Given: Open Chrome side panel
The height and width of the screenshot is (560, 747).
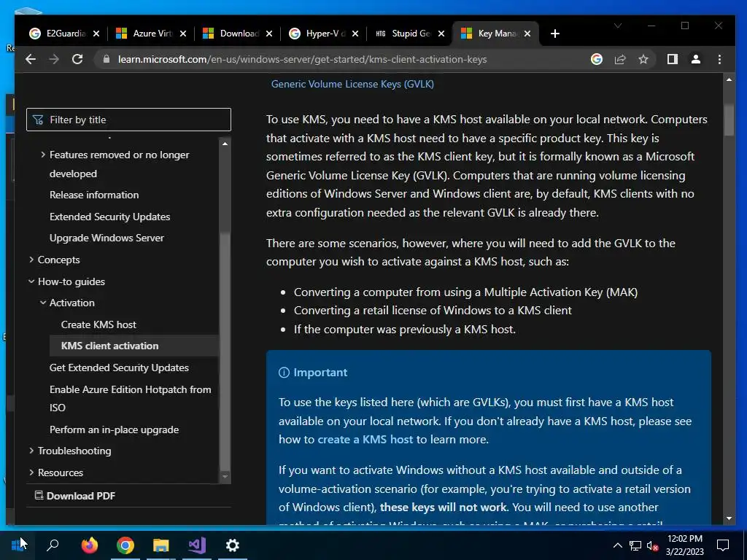Looking at the screenshot, I should (672, 59).
